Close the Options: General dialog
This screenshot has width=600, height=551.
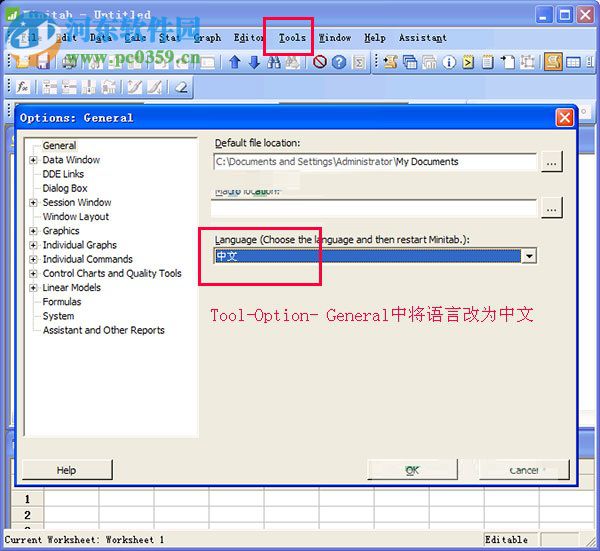[x=564, y=117]
